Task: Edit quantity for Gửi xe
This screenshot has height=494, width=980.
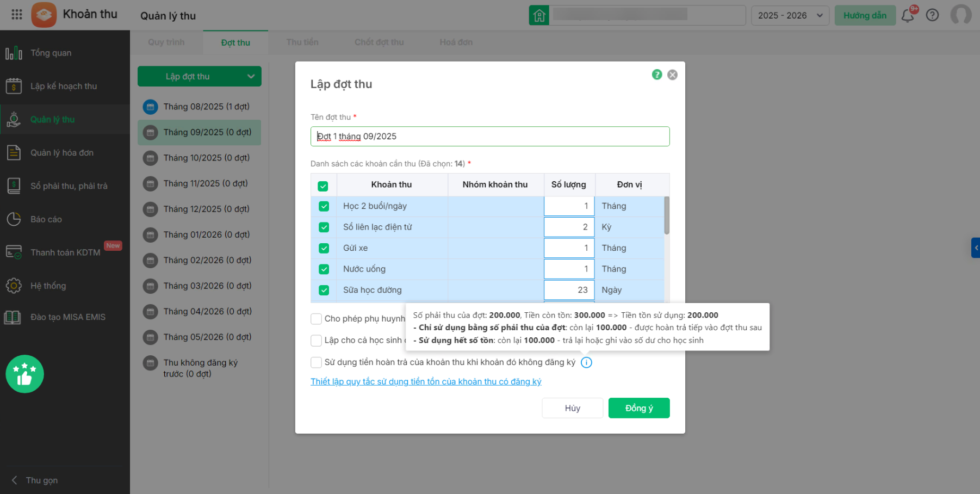Action: 569,248
